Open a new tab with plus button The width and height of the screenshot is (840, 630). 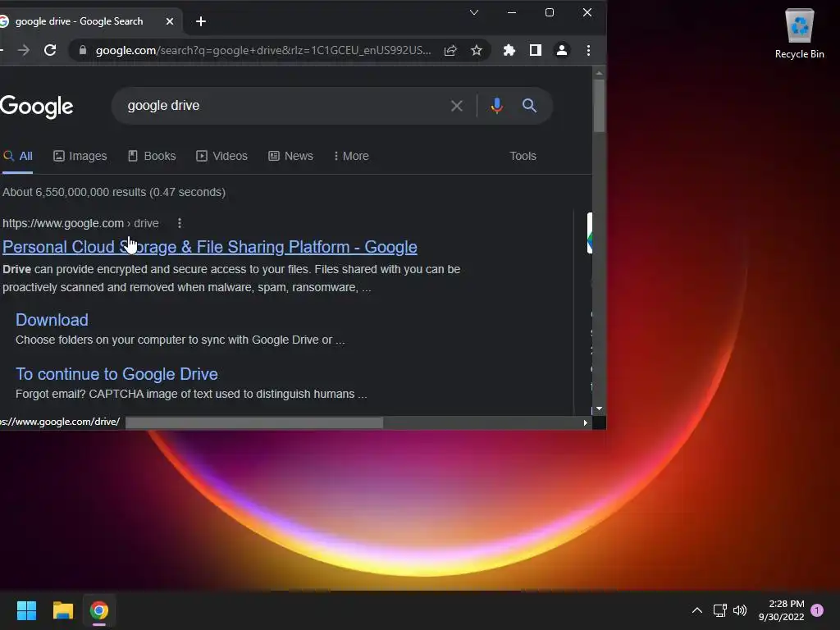pyautogui.click(x=201, y=21)
